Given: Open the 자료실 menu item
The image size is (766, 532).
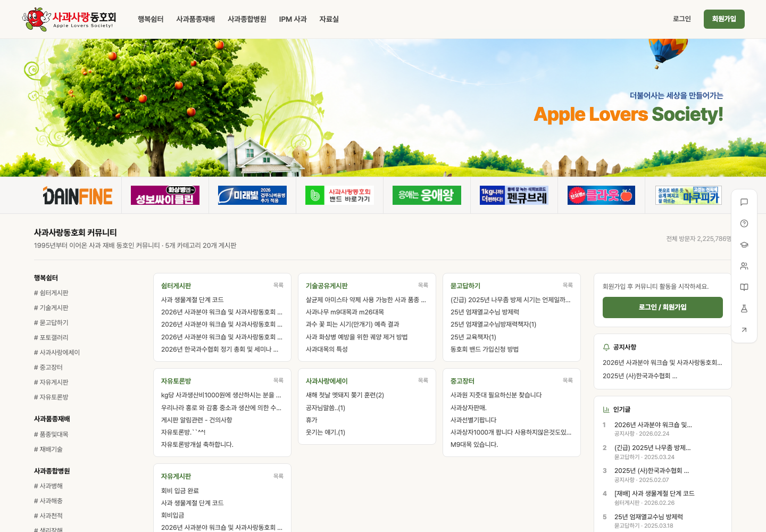Looking at the screenshot, I should [329, 19].
